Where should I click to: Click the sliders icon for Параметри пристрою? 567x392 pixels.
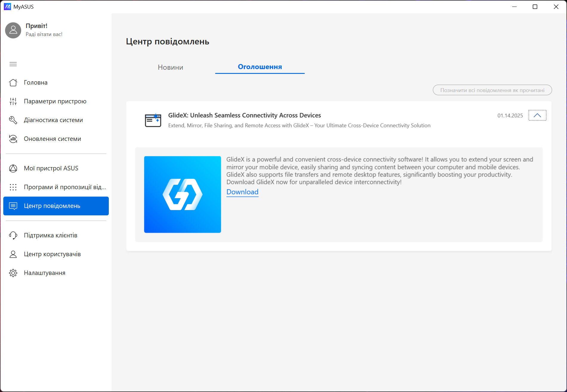pos(13,101)
